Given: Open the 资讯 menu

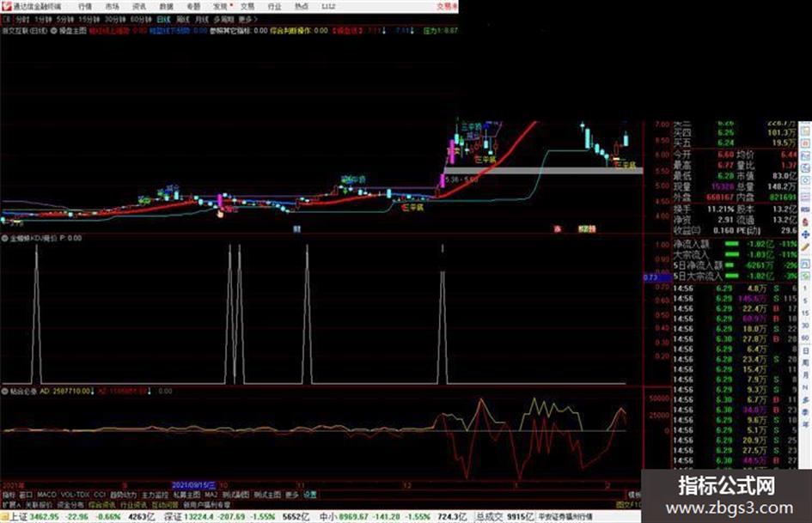Looking at the screenshot, I should tap(139, 7).
